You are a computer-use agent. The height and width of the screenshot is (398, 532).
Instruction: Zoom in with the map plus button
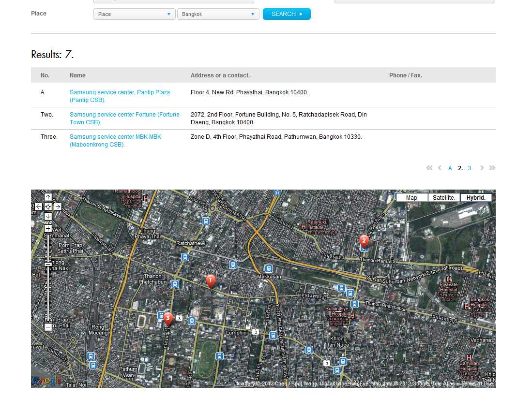click(48, 228)
